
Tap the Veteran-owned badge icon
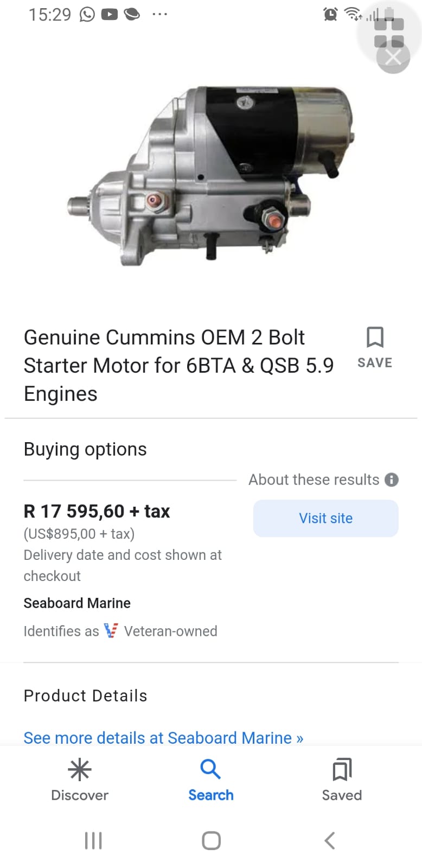[x=111, y=631]
